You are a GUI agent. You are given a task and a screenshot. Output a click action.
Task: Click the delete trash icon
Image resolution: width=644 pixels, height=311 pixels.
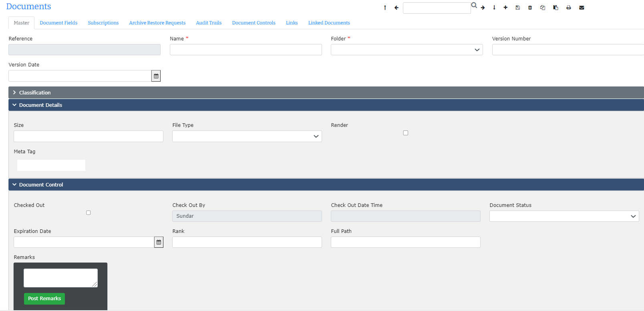pos(530,8)
